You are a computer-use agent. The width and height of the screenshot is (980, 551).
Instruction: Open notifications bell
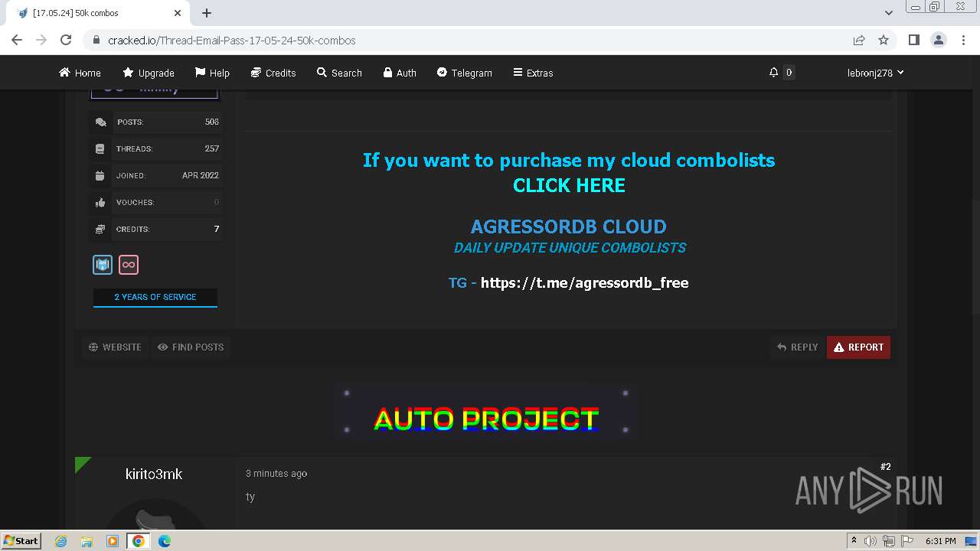point(774,73)
